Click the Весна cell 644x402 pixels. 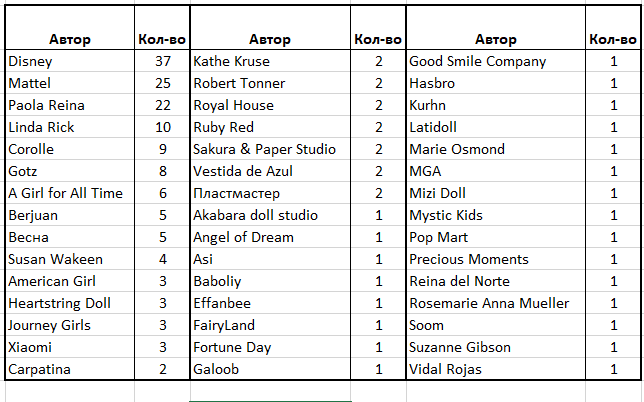pyautogui.click(x=70, y=237)
